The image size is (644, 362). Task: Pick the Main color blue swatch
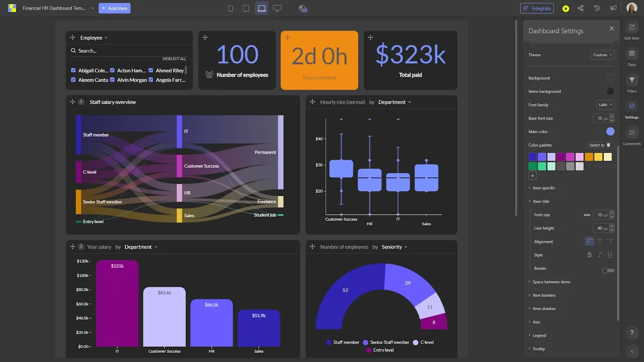(610, 132)
